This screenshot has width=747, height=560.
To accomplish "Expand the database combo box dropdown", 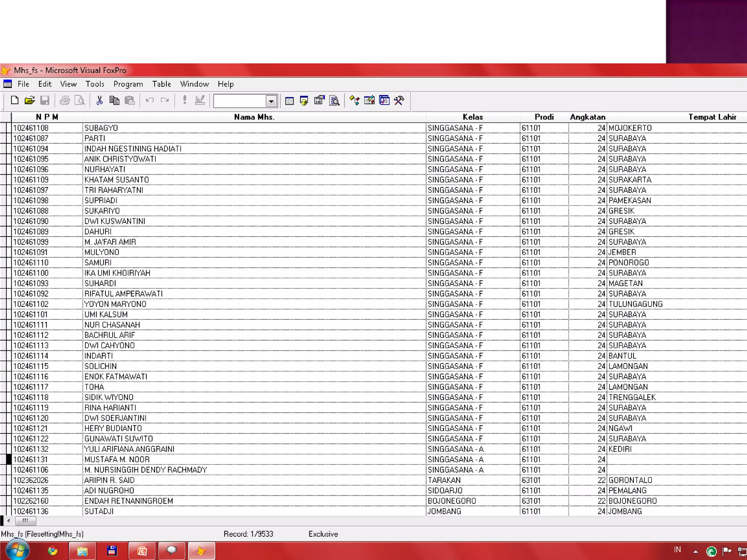I will point(271,101).
